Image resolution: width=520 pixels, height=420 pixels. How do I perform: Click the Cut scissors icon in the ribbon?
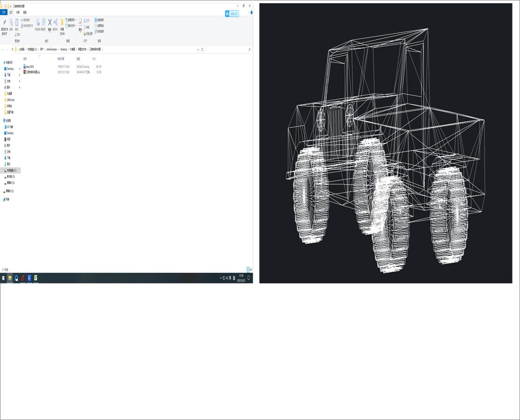coord(17,35)
